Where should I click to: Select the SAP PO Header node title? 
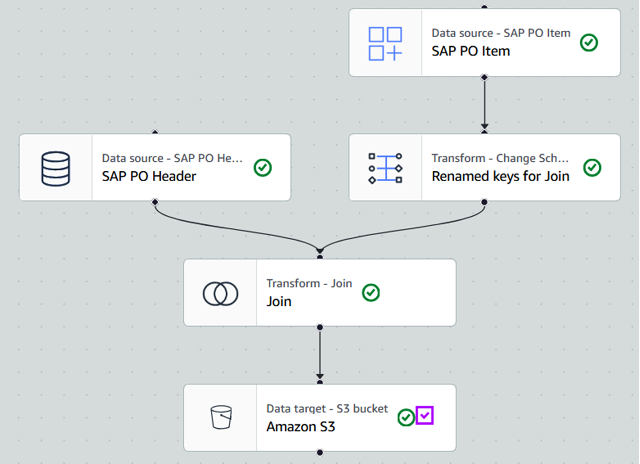pyautogui.click(x=149, y=176)
